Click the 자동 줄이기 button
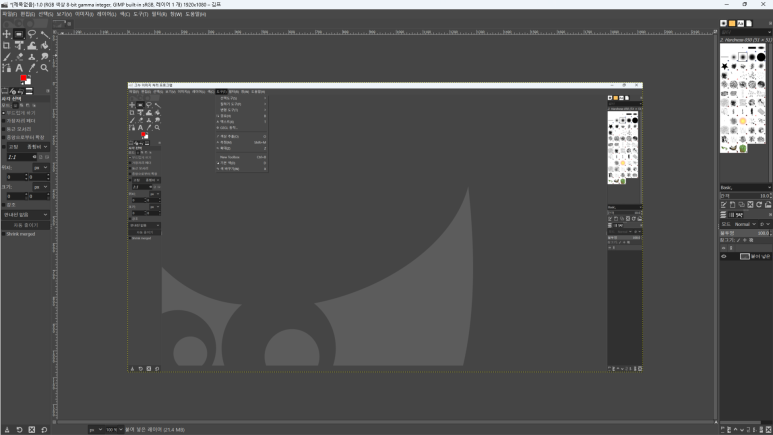Image resolution: width=773 pixels, height=435 pixels. [26, 225]
